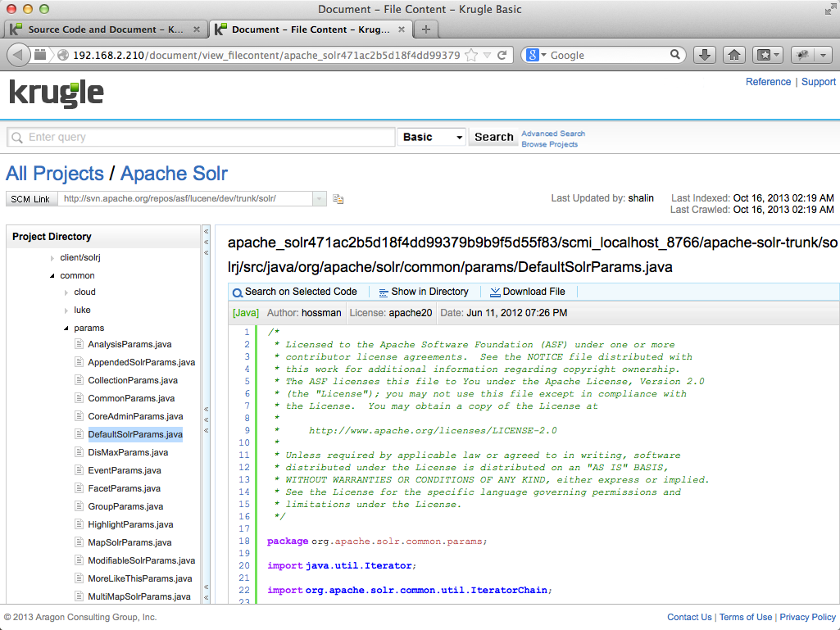Switch to Source Code and Document tab

click(x=106, y=29)
